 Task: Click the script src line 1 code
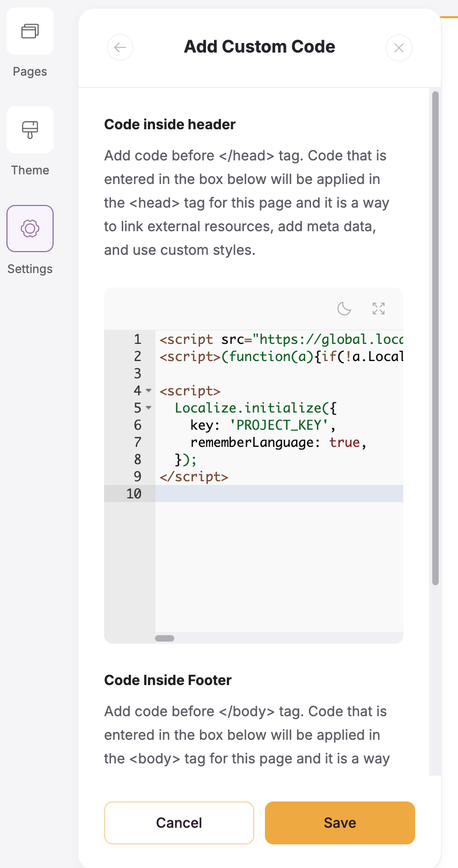281,340
